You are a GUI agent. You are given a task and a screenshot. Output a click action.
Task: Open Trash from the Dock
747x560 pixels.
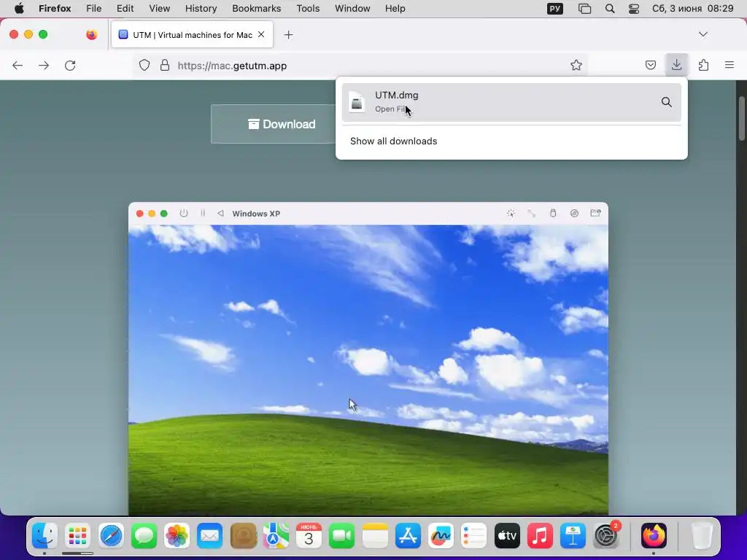click(702, 537)
